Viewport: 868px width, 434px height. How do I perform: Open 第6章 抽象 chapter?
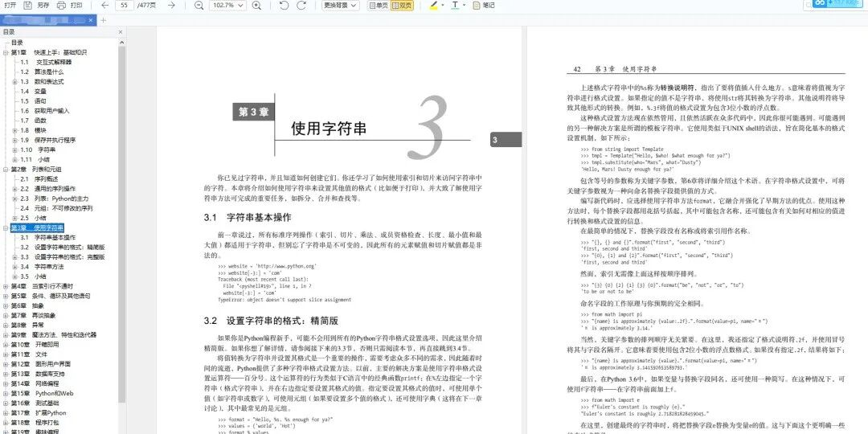[27, 305]
